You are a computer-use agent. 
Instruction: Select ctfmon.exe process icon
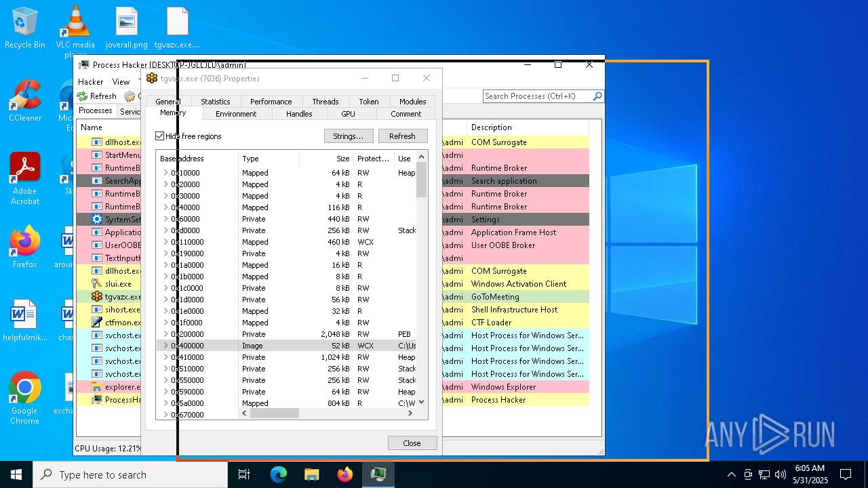click(97, 323)
